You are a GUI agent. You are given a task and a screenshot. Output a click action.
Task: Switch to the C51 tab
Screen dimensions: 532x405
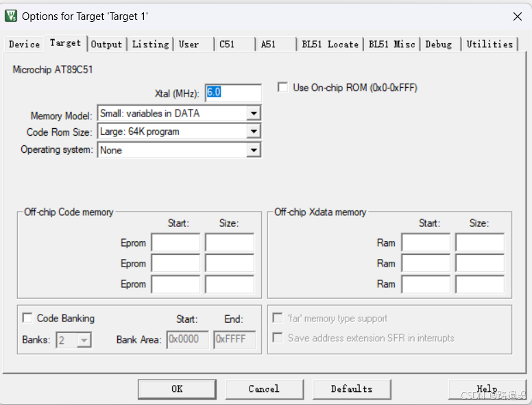tap(234, 44)
